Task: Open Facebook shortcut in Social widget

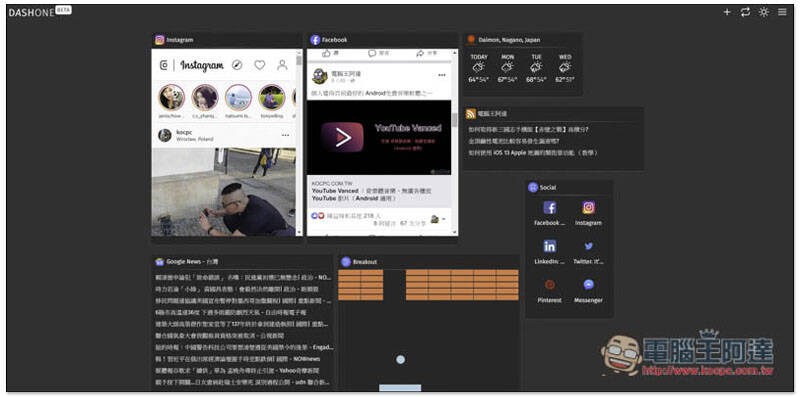Action: [x=549, y=213]
